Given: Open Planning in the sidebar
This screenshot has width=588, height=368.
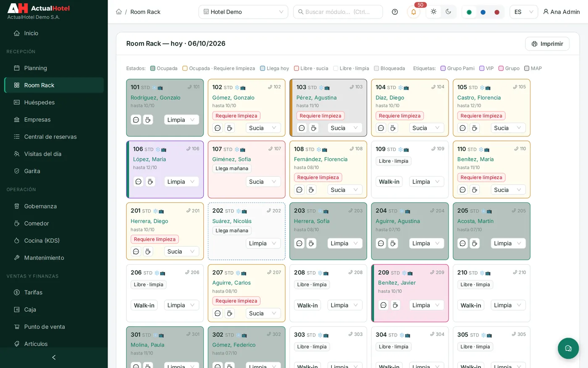Looking at the screenshot, I should (54, 68).
